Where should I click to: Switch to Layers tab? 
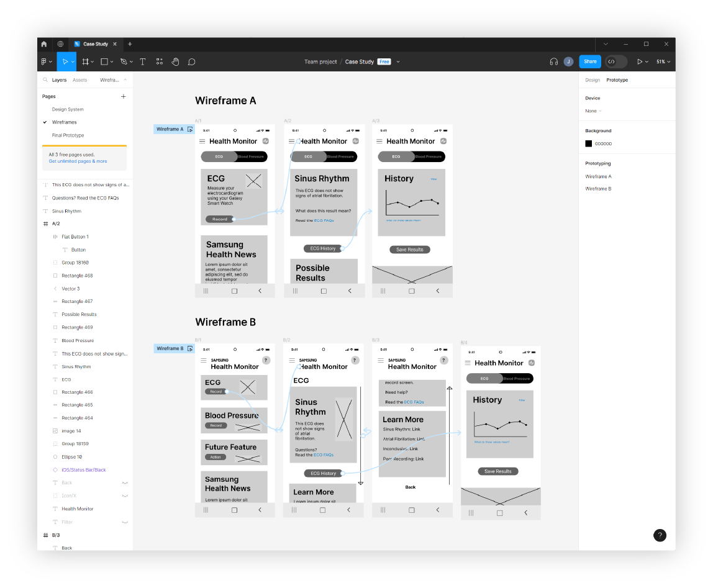[x=59, y=80]
